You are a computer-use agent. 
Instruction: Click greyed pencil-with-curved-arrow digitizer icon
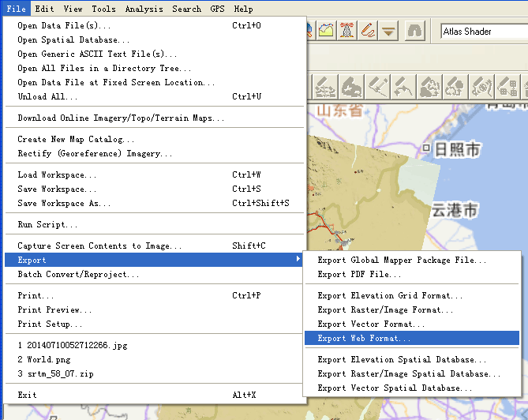pyautogui.click(x=403, y=87)
